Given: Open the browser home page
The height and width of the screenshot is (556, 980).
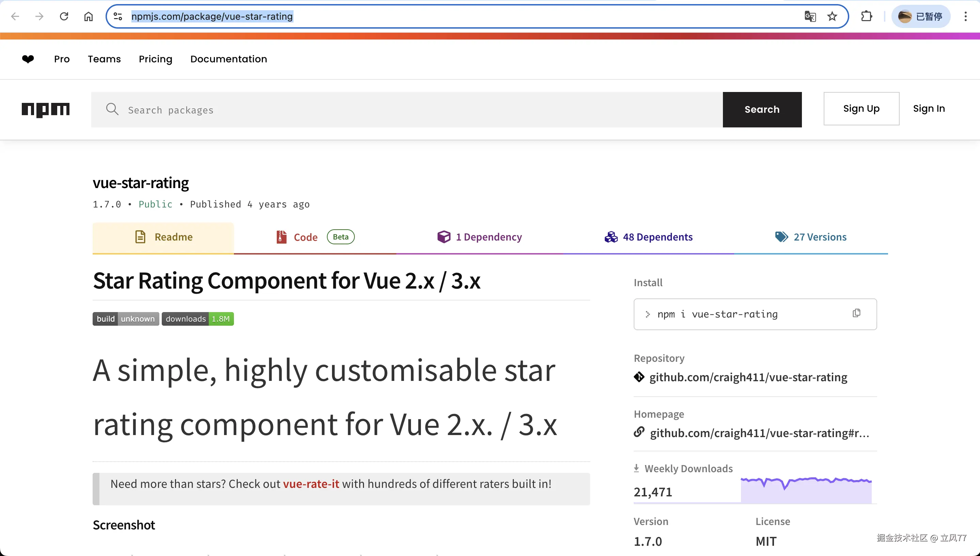Looking at the screenshot, I should [x=89, y=16].
